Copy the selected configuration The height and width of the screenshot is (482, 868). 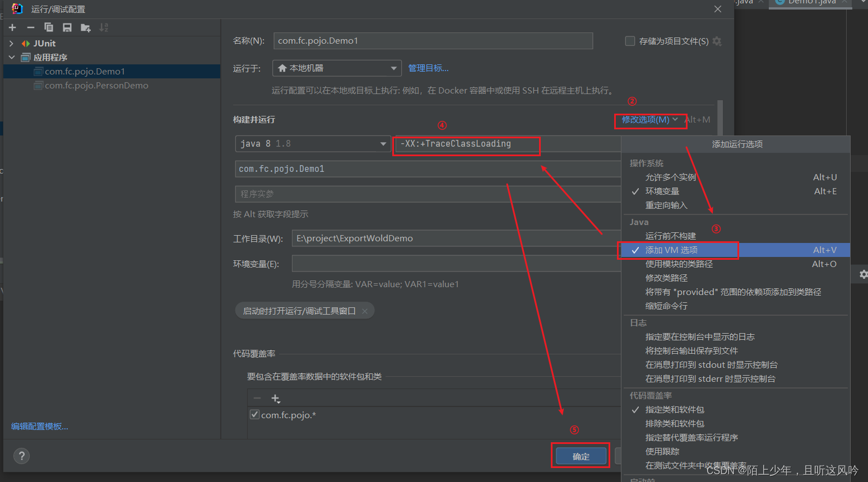[49, 27]
